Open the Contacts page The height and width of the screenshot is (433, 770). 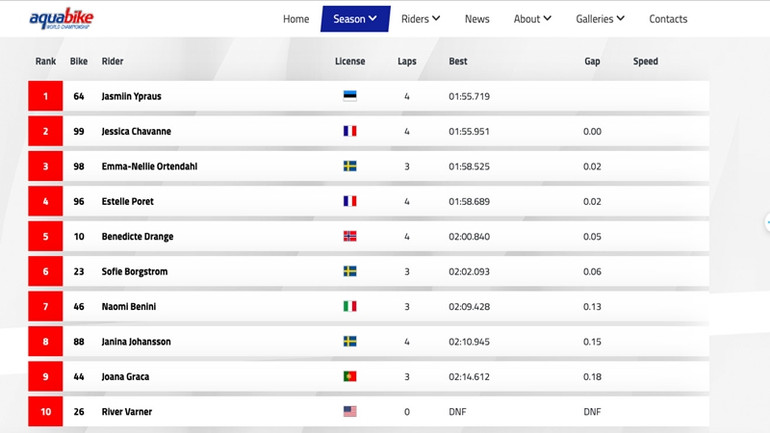(x=668, y=19)
